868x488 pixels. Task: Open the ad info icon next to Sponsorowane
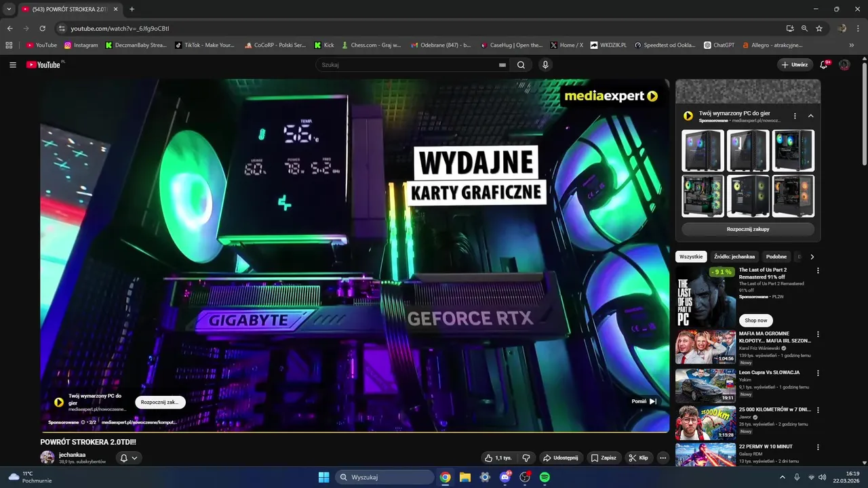pos(83,422)
